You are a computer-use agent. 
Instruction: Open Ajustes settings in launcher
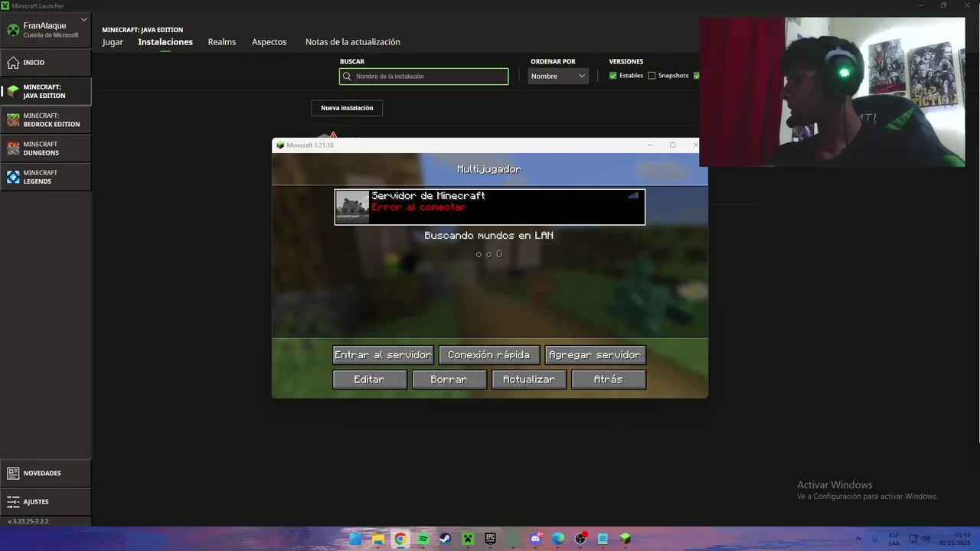(x=46, y=502)
